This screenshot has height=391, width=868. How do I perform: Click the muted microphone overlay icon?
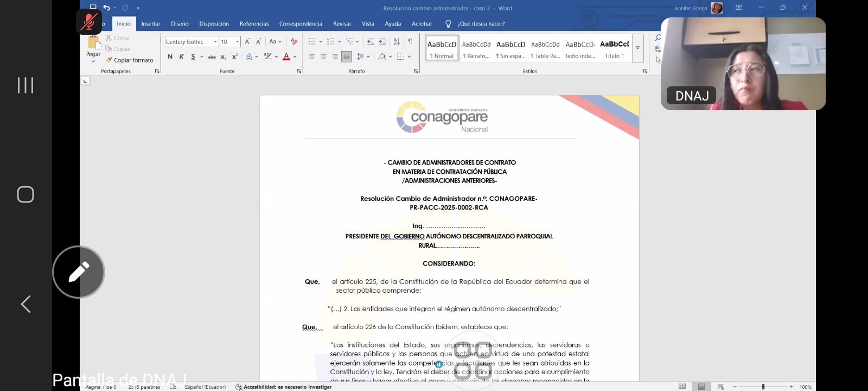point(89,22)
